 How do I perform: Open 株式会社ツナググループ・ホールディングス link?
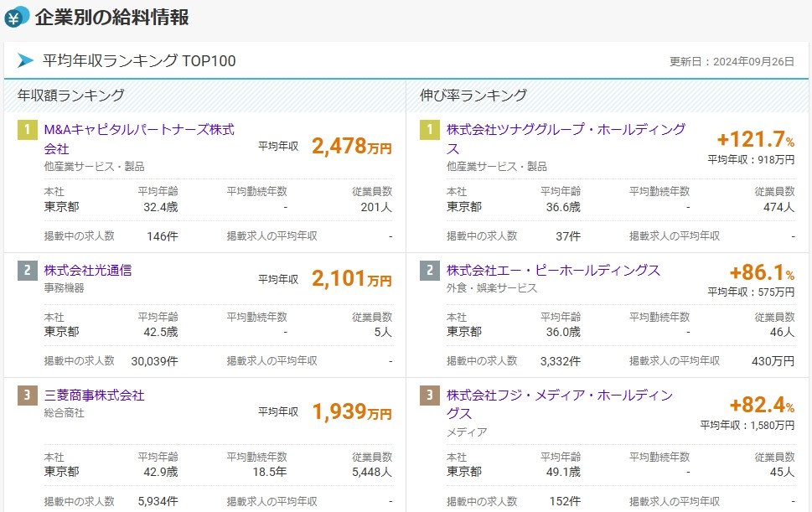(566, 139)
